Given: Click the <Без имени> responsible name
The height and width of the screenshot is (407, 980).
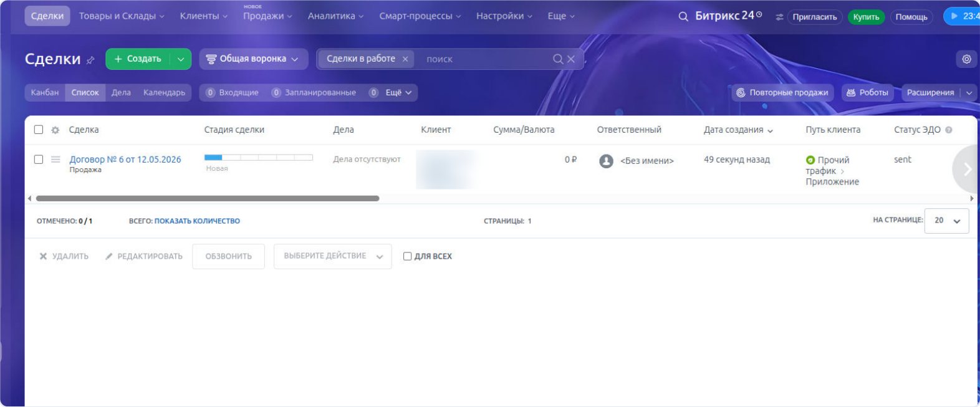Looking at the screenshot, I should (647, 161).
